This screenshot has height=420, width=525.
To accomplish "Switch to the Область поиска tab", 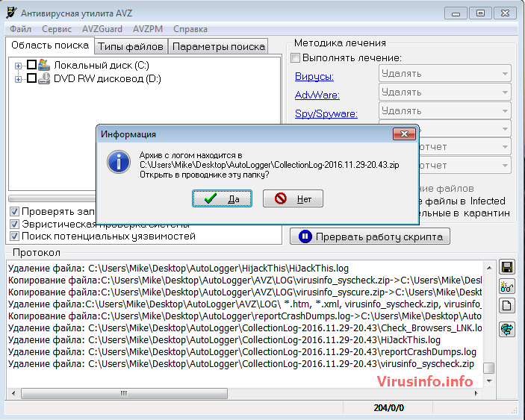I will [x=50, y=46].
